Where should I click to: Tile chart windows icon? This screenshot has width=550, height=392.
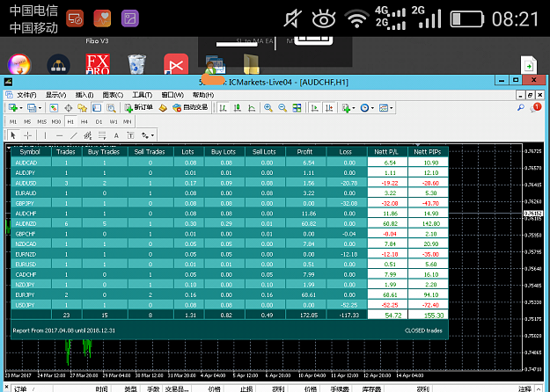pos(297,108)
